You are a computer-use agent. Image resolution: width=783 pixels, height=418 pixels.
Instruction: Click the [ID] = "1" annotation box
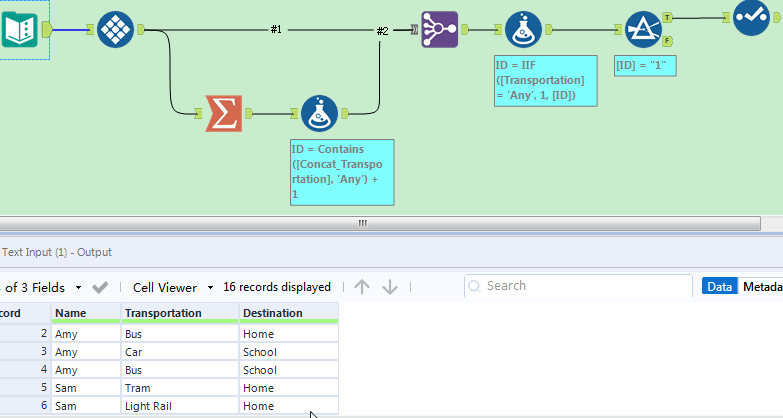[x=645, y=65]
